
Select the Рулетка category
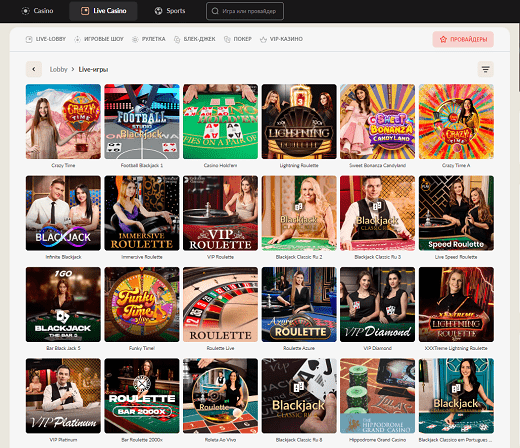pos(149,39)
